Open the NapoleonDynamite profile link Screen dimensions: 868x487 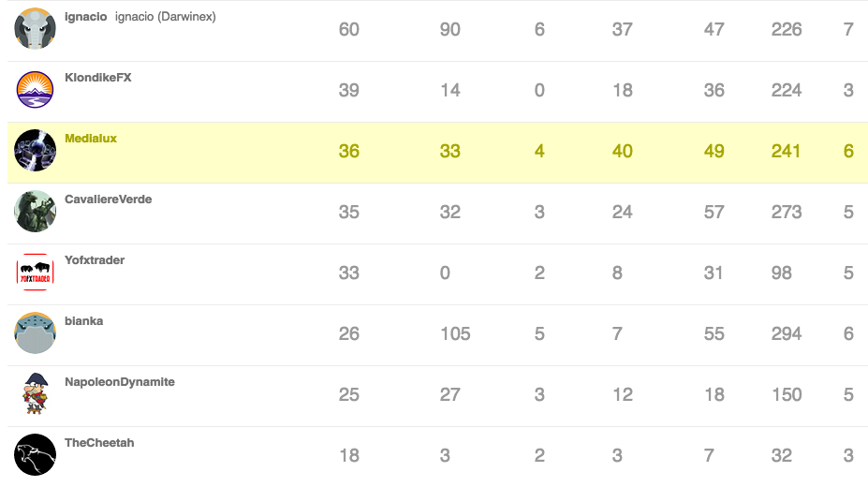click(120, 382)
